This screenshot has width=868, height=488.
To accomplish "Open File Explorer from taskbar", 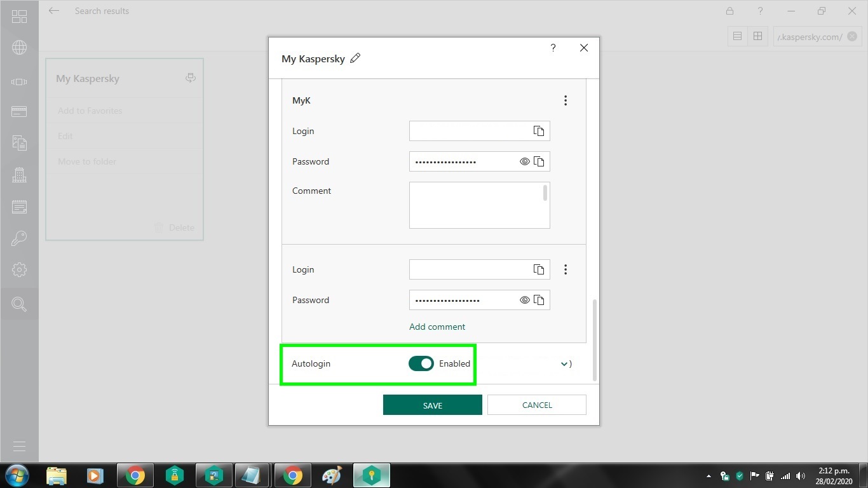I will click(x=56, y=475).
